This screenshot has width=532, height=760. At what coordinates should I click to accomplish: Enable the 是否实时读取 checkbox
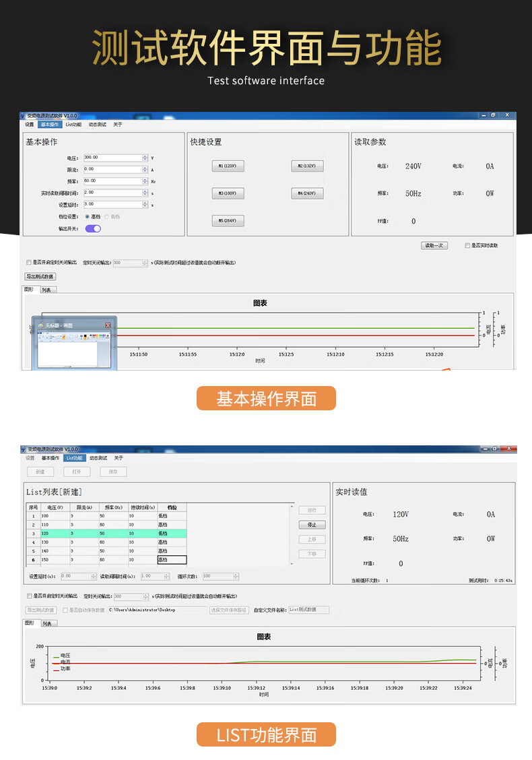[467, 246]
